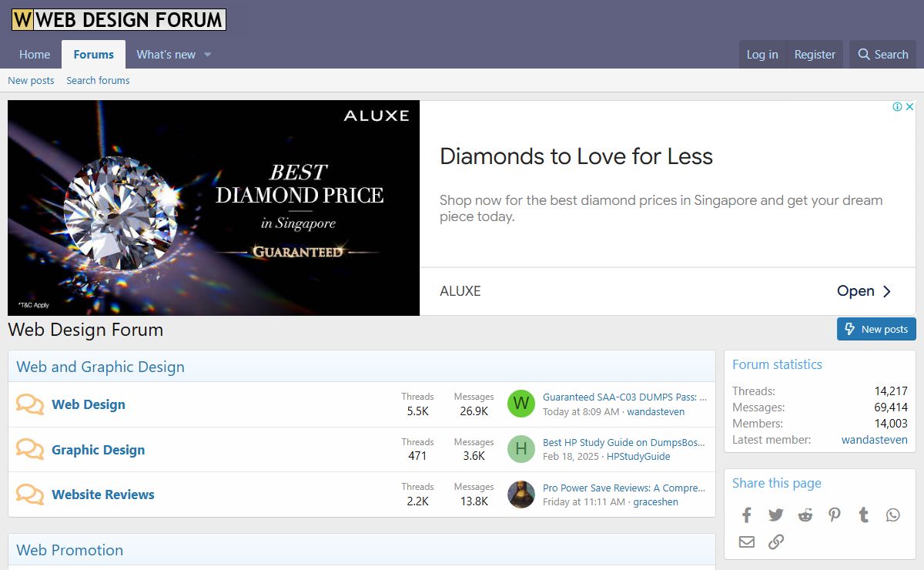Image resolution: width=924 pixels, height=570 pixels.
Task: Click the 26.9K messages count for Web Design
Action: 474,411
